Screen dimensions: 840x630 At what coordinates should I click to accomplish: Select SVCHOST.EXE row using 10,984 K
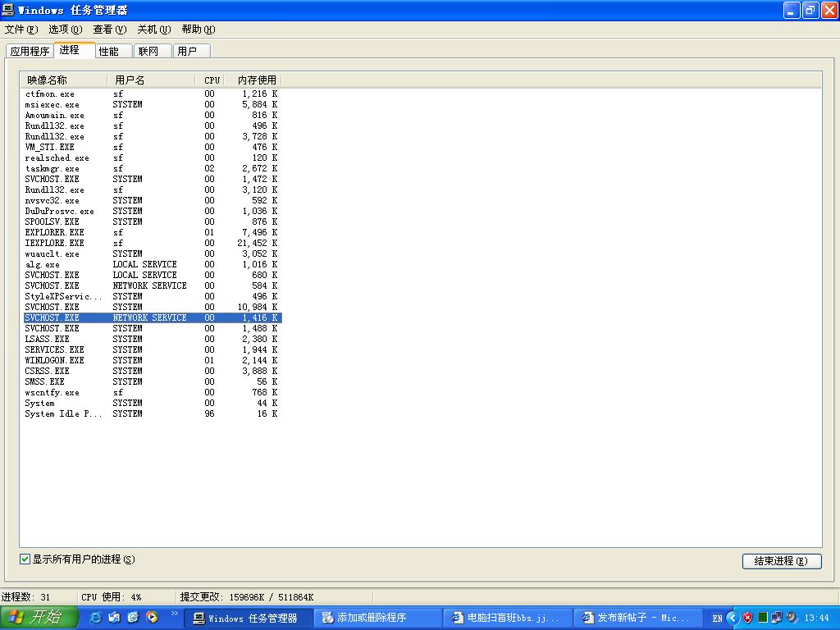pos(152,307)
